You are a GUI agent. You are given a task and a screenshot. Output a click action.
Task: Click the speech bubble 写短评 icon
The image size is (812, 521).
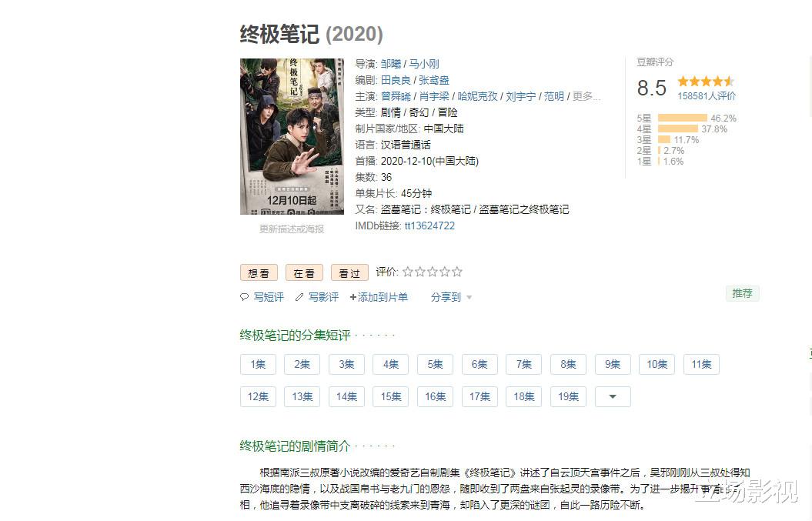[x=245, y=297]
